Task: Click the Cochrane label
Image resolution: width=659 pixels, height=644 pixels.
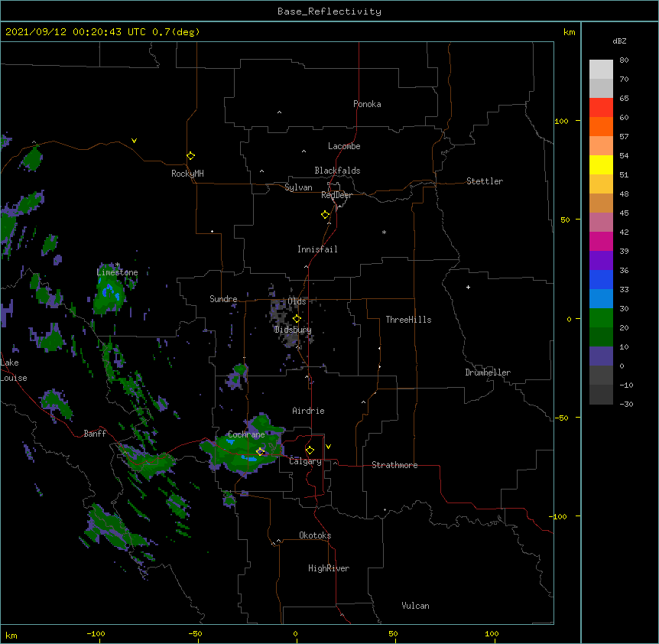Action: click(x=246, y=434)
